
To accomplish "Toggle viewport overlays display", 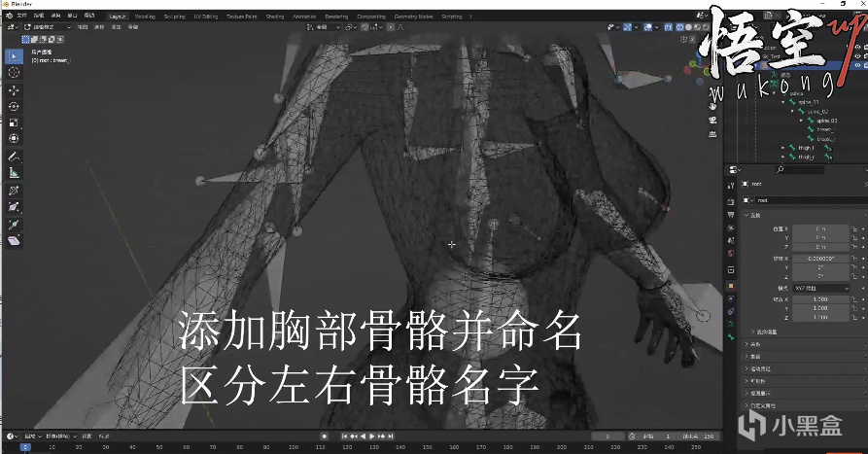I will point(647,26).
